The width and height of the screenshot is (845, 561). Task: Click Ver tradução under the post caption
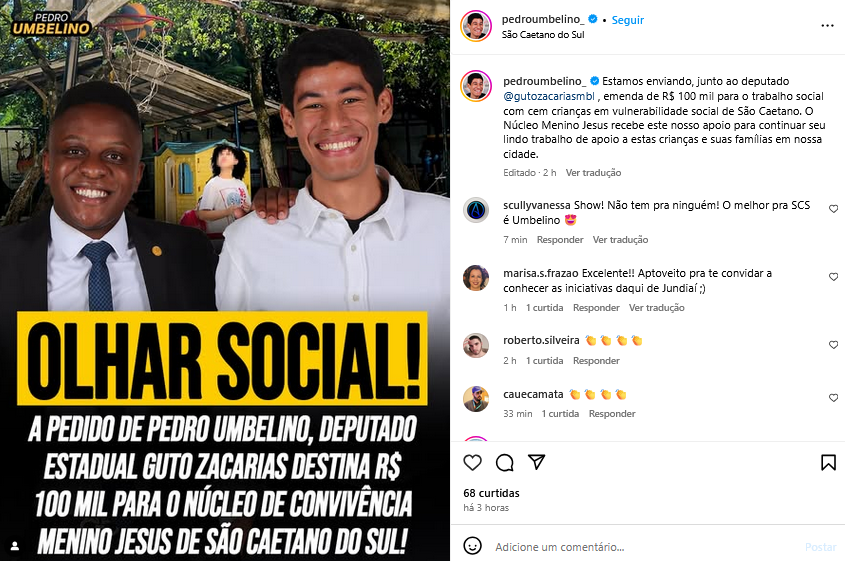(x=593, y=173)
